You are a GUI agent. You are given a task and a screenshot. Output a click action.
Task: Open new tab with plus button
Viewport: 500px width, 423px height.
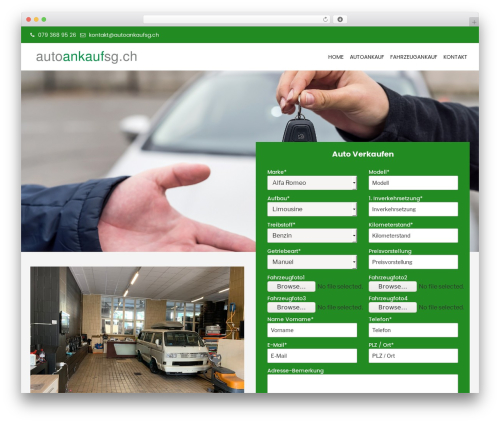[474, 22]
